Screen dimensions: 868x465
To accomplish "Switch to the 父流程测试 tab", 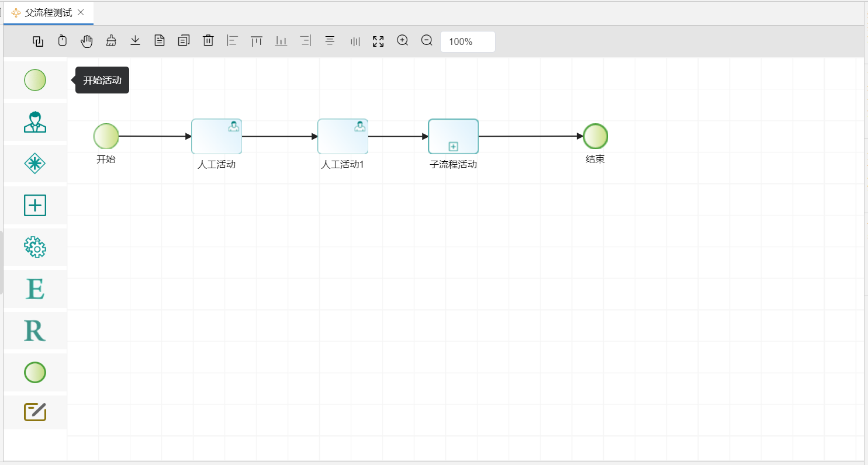I will [x=48, y=13].
